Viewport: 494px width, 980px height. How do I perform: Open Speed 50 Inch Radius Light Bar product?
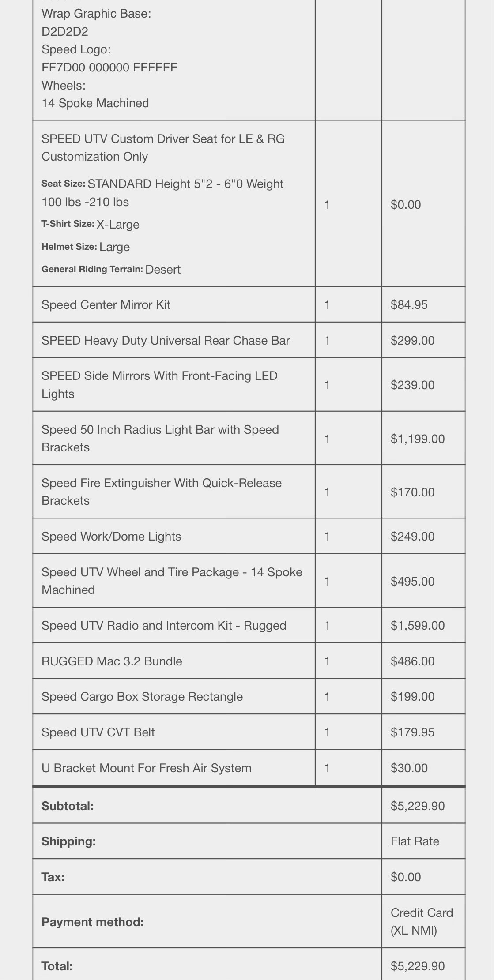tap(160, 438)
